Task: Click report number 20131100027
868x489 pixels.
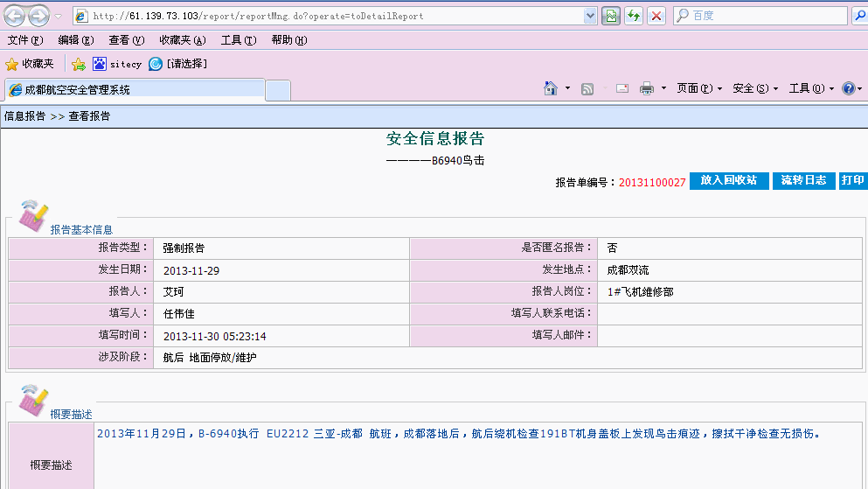Action: [x=652, y=183]
